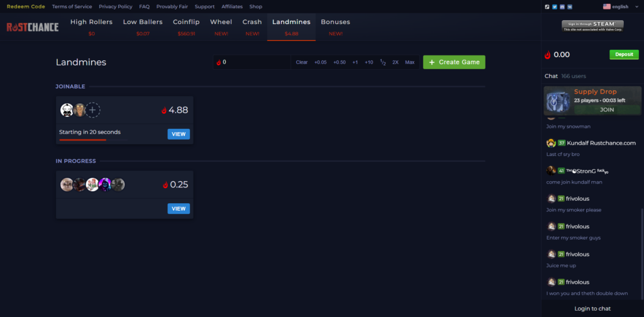Open the VK social icon

click(569, 6)
